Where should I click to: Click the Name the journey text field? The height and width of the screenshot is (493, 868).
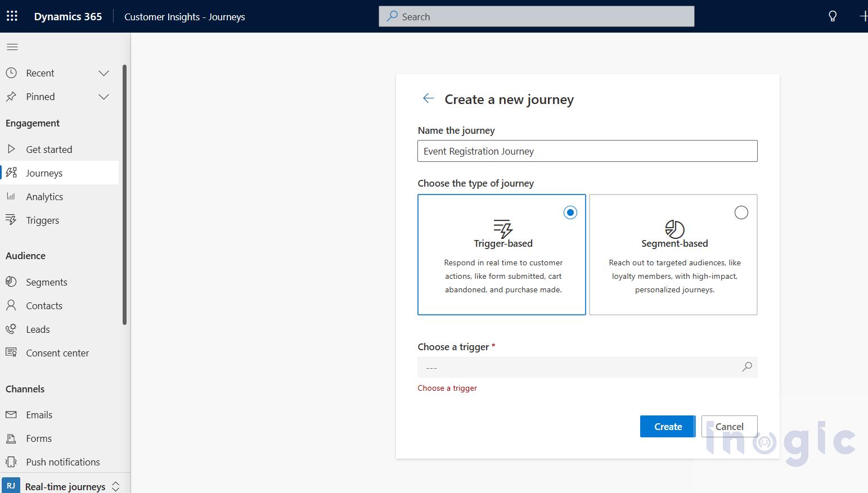(x=587, y=151)
